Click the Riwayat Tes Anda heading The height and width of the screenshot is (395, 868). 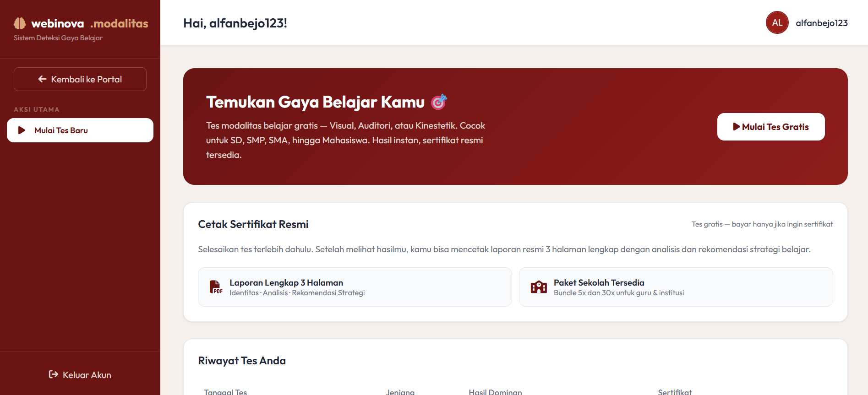click(242, 361)
